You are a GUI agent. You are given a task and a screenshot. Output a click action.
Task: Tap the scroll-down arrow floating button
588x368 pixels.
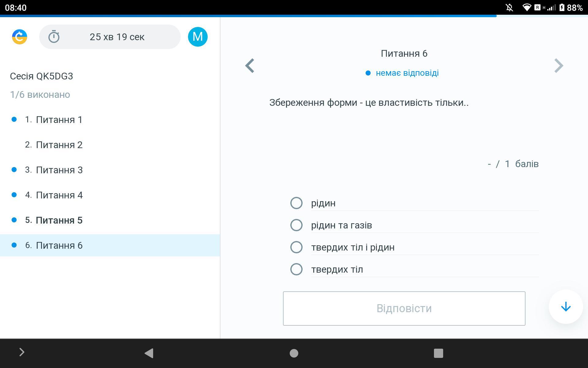point(566,307)
